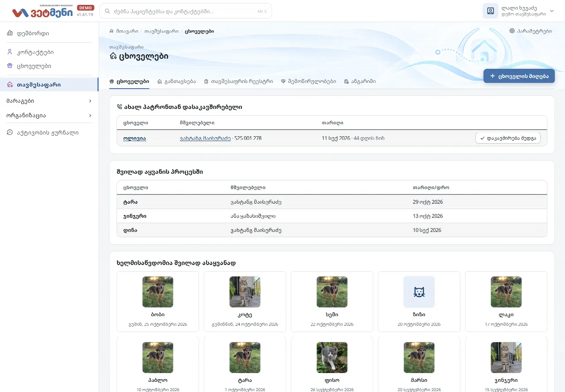
Task: Open the ანგარიში tab
Action: tap(360, 82)
